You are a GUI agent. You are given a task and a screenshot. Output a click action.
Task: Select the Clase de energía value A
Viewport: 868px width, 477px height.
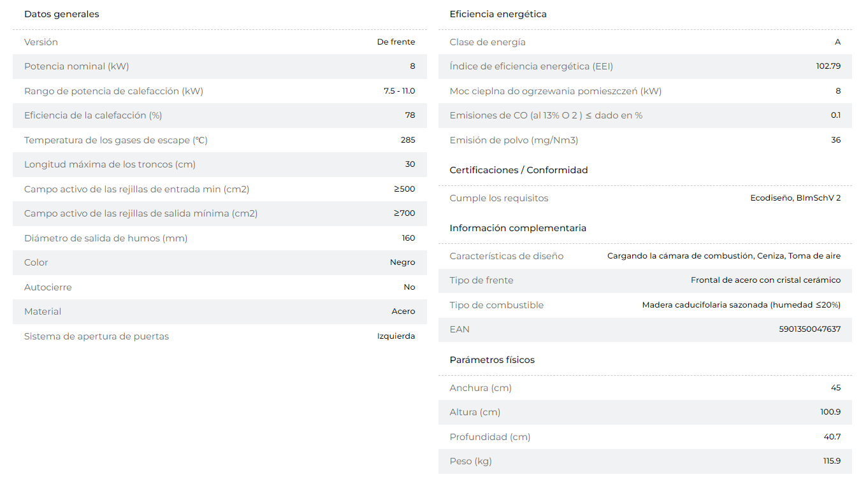pyautogui.click(x=837, y=42)
